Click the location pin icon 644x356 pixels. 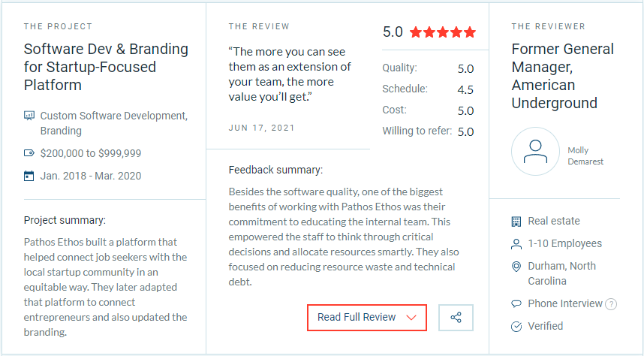tap(516, 267)
